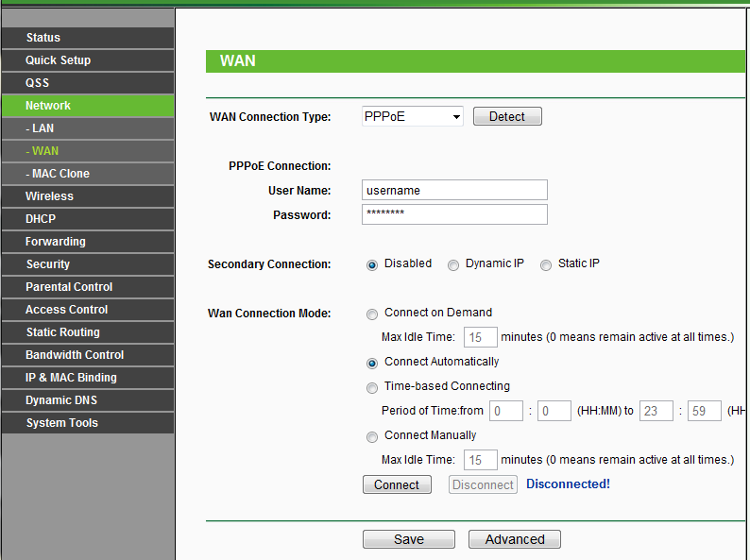Click the Advanced button
Screen dimensions: 750x560
515,539
